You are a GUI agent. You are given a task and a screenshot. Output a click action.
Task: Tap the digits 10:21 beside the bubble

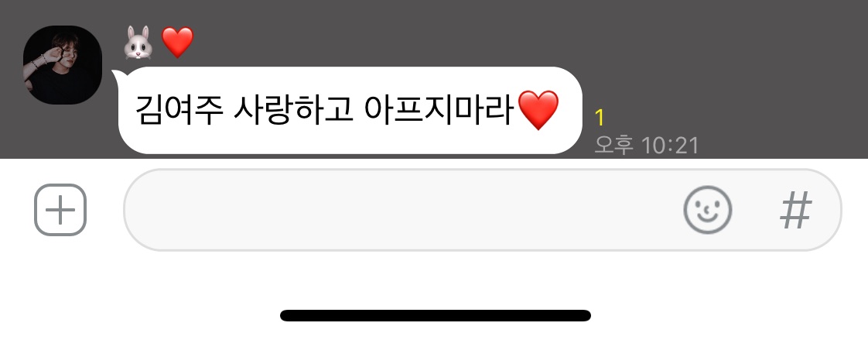click(x=670, y=146)
